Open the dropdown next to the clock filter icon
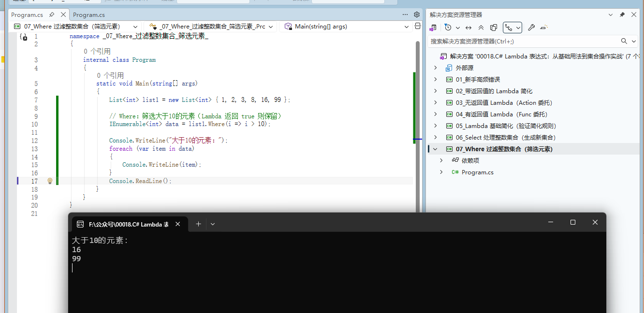 (457, 28)
